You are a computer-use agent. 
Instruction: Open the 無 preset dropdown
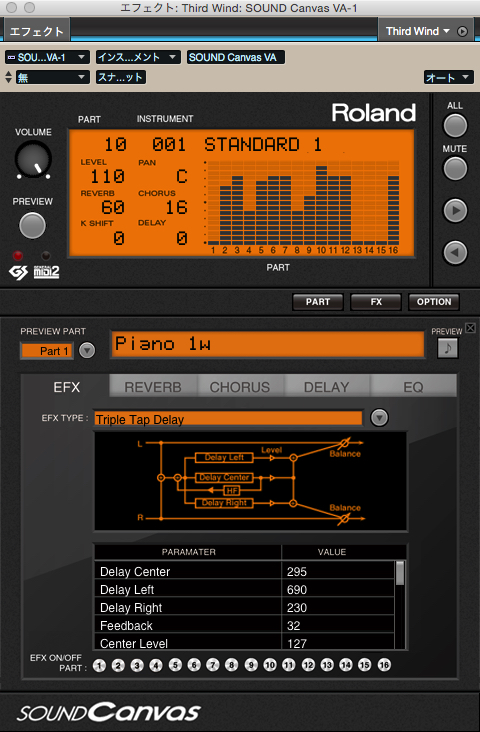pos(52,77)
